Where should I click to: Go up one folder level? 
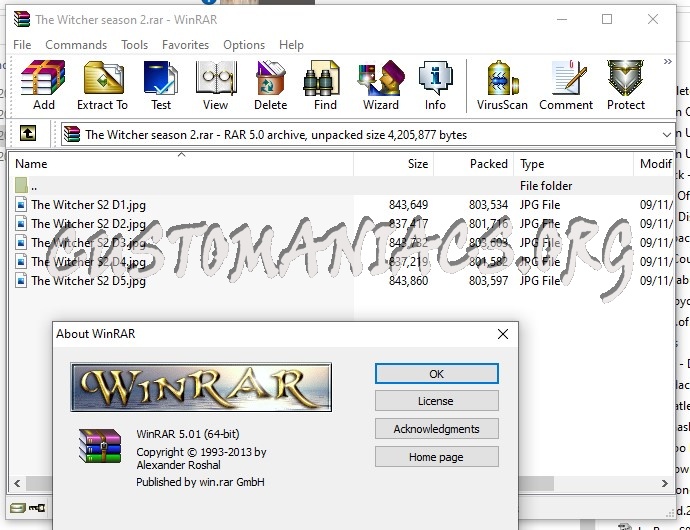tap(28, 133)
